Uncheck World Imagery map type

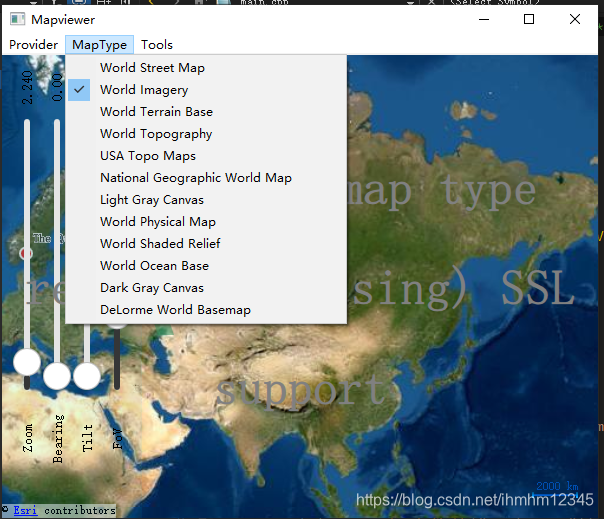206,90
